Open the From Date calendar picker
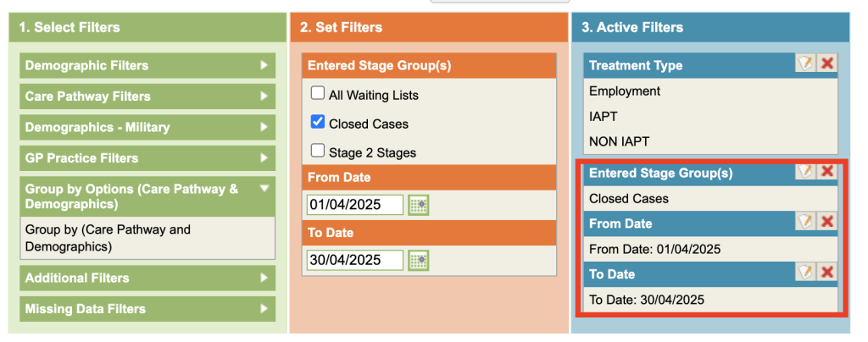Image resolution: width=868 pixels, height=342 pixels. (418, 205)
